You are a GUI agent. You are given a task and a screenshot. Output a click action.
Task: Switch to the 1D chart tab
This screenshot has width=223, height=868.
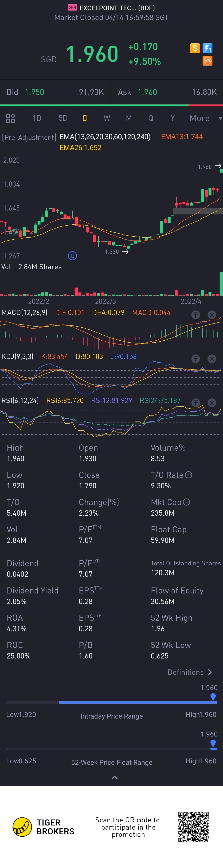point(37,118)
